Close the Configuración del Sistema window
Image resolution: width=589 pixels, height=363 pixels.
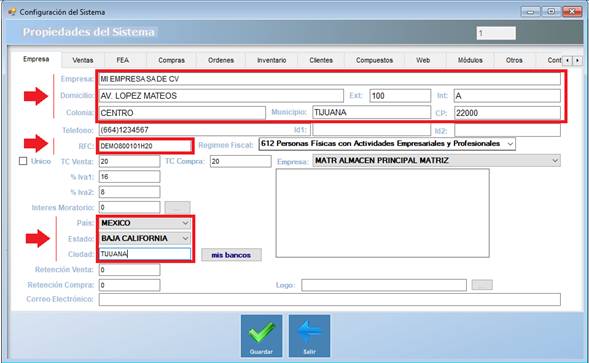tap(572, 12)
